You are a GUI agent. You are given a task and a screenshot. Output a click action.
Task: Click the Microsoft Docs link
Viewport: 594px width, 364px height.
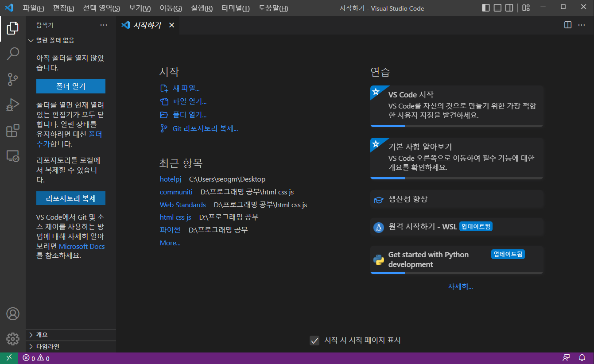[x=82, y=246]
